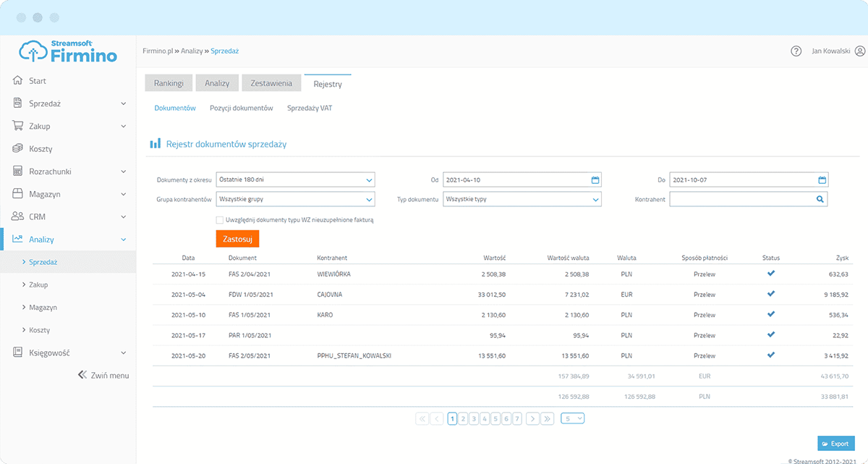Click status checkmark for PAR 1/05/2021
The image size is (868, 464).
coord(771,334)
